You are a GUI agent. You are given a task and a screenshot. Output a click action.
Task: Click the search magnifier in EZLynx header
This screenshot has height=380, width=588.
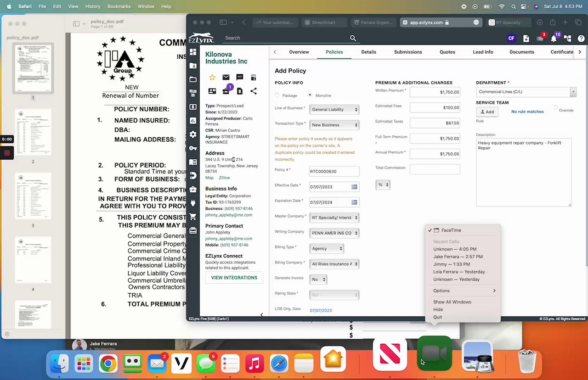click(353, 38)
